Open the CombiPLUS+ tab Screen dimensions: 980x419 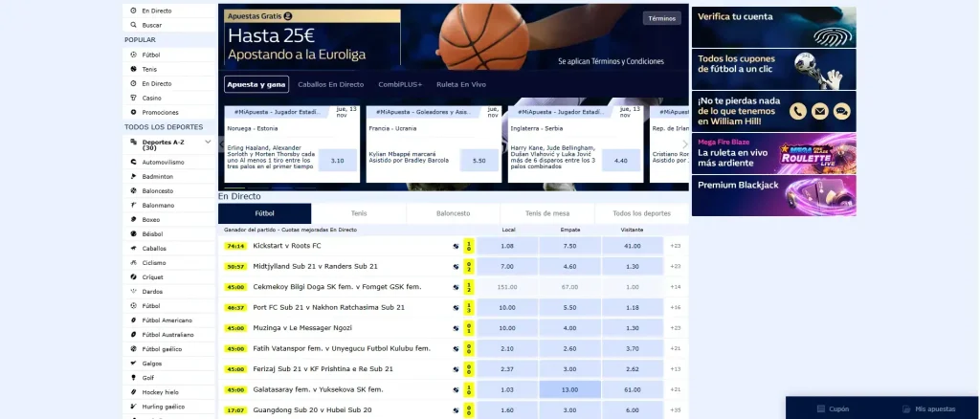pos(400,84)
